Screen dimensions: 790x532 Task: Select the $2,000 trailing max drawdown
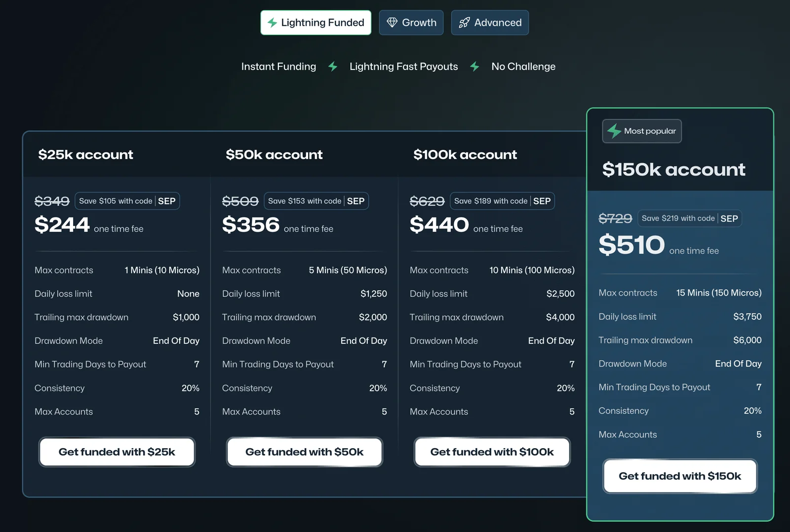tap(373, 317)
